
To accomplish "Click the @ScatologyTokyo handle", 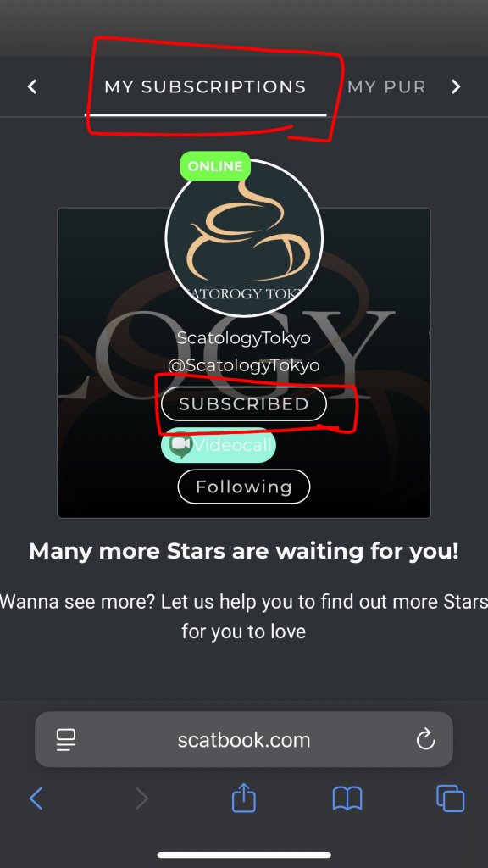I will click(243, 365).
